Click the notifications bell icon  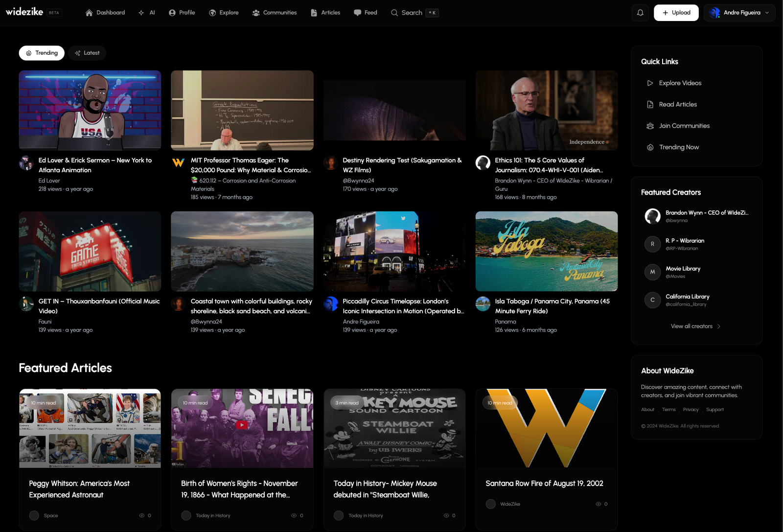click(x=640, y=13)
